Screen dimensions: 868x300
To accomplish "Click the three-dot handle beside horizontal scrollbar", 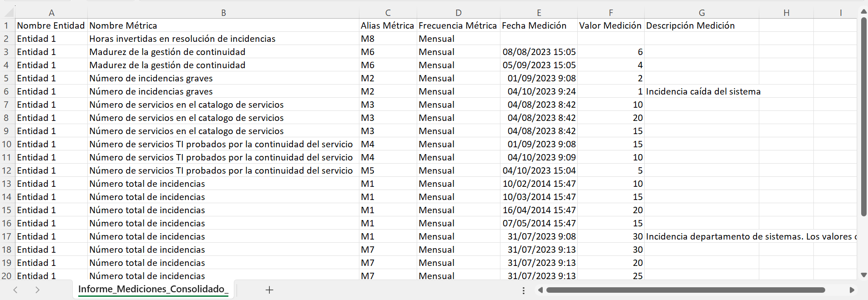I will [x=524, y=290].
